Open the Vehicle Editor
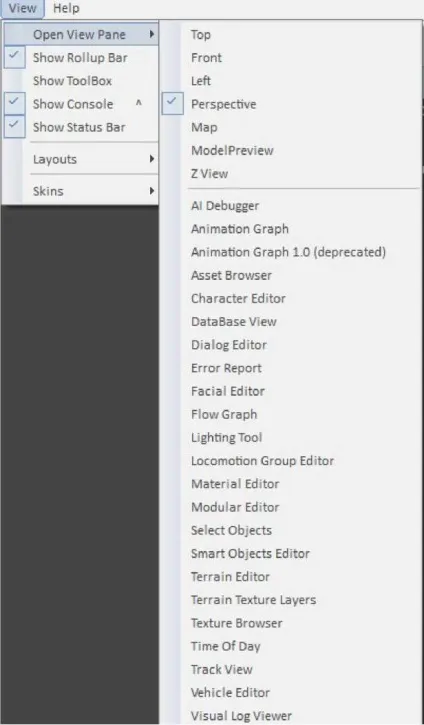Screen dimensions: 424x725 point(291,693)
